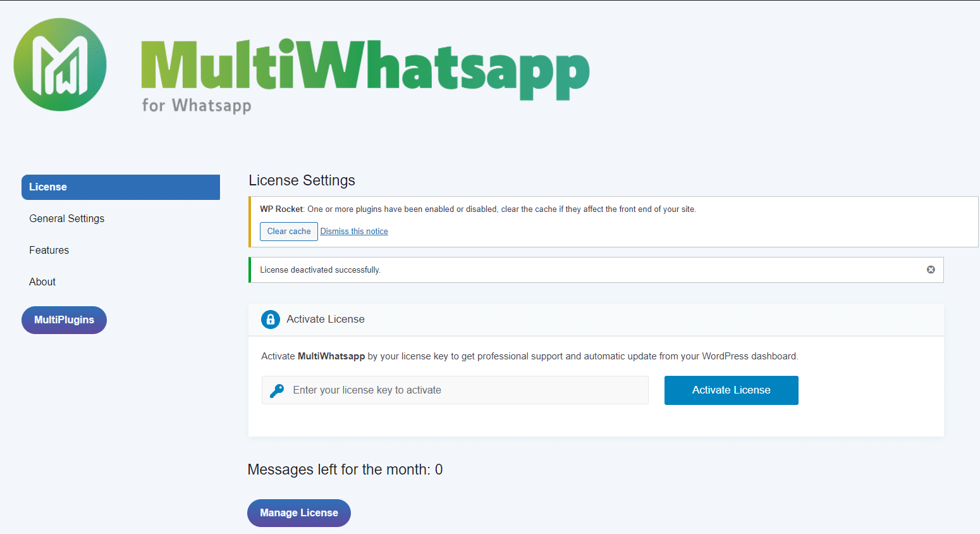Click the for Whatsapp subtitle text
980x534 pixels.
pos(197,106)
